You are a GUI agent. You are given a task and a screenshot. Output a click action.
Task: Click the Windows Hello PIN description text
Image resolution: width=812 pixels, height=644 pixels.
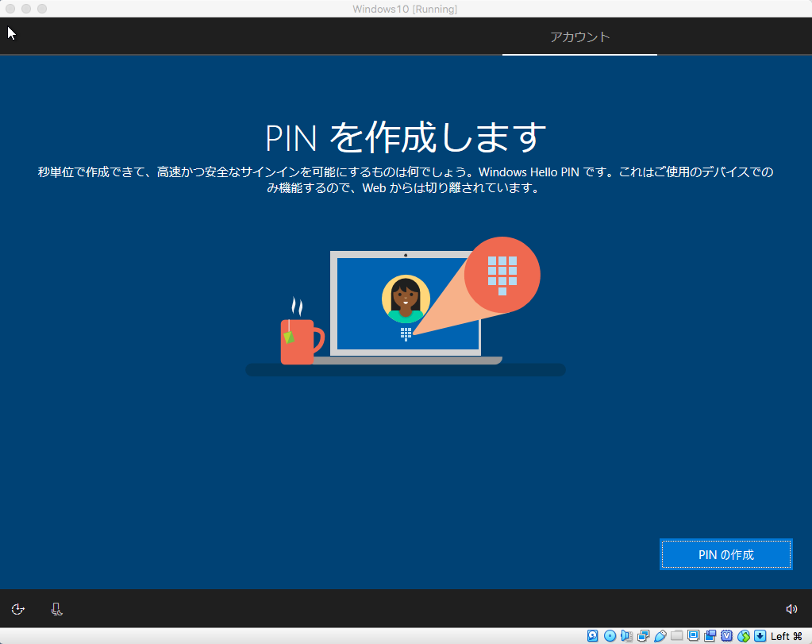(406, 179)
